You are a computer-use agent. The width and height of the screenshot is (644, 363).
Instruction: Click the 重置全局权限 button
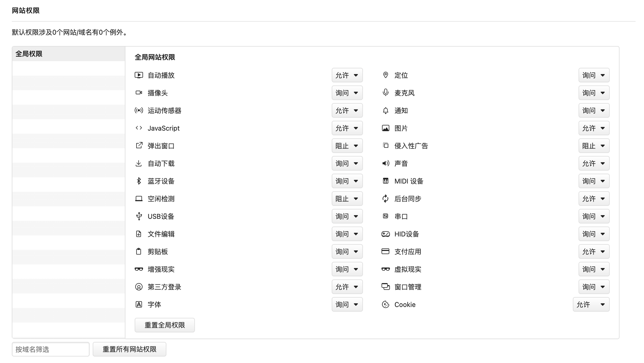click(x=165, y=325)
